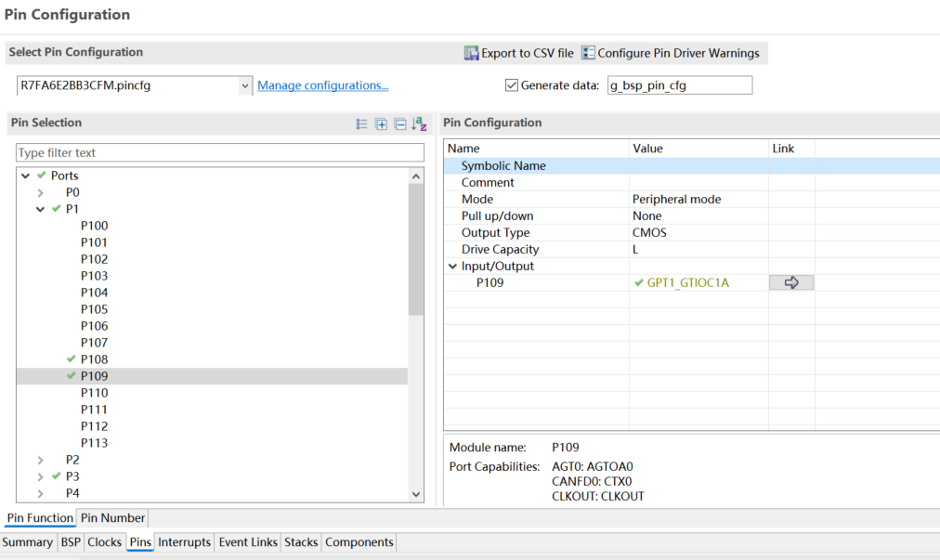Click the pin tree scroll-down arrow
Viewport: 940px width, 560px height.
pos(416,494)
